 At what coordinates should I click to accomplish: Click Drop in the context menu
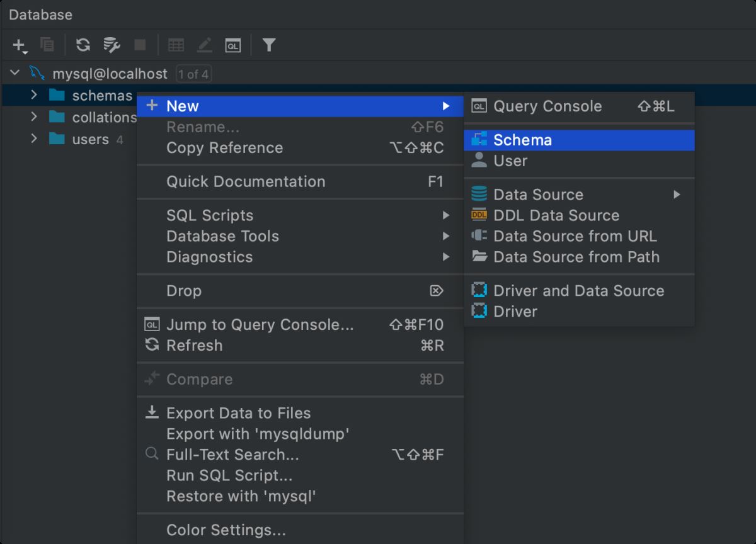point(184,291)
